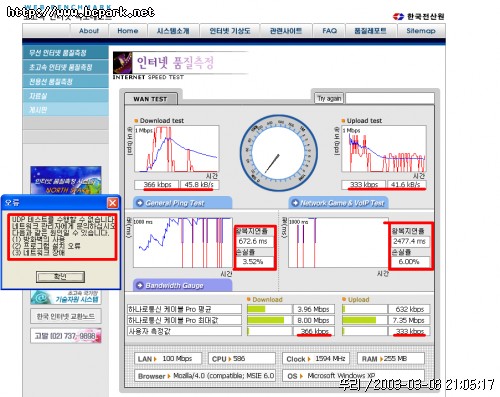Click the 7.35 Mbps maximum upload bar
This screenshot has width=500, height=397.
364,320
